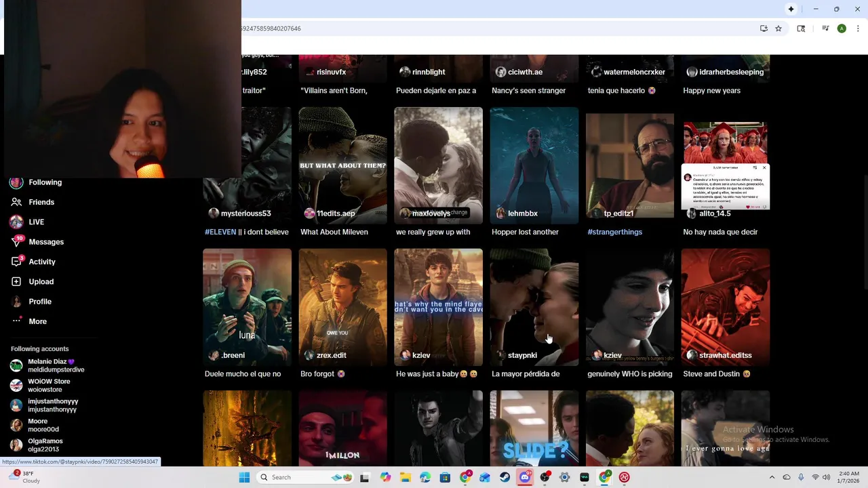This screenshot has height=488, width=868.
Task: Open the Following feed icon in sidebar
Action: coord(16,182)
